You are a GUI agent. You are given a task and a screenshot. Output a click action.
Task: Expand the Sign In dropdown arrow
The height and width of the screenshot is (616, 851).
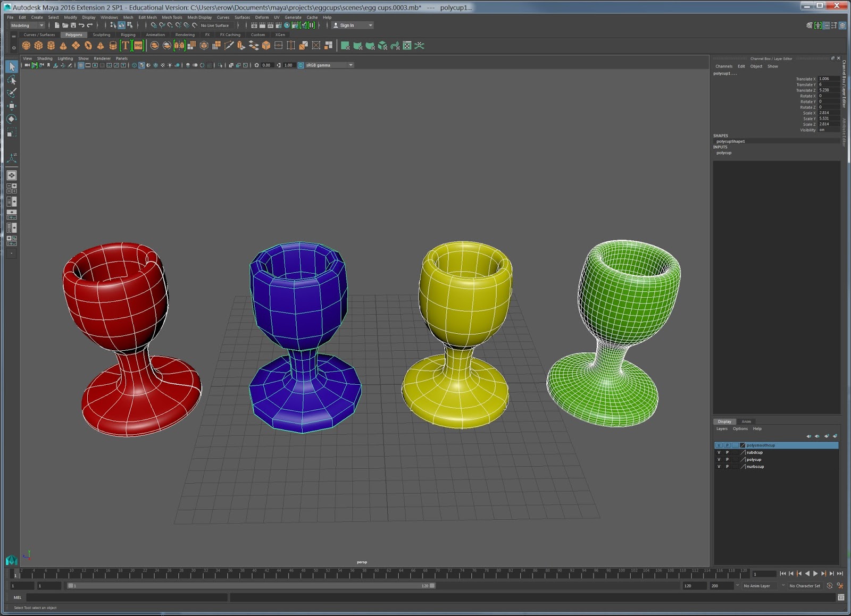click(371, 25)
